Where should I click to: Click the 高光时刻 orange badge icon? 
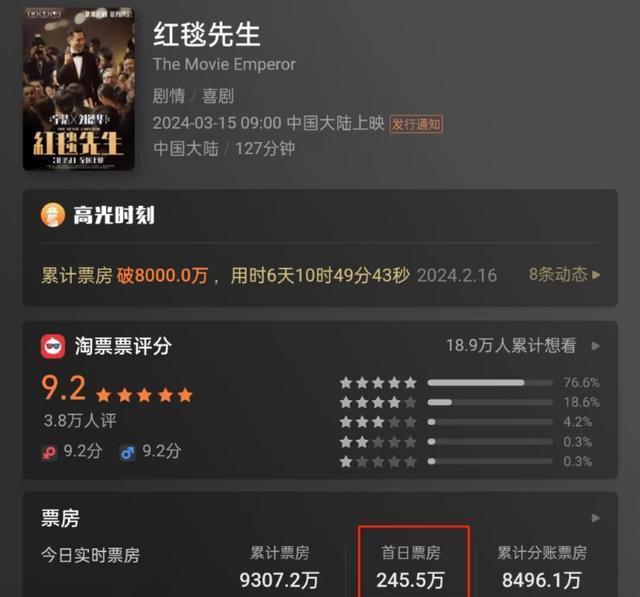pyautogui.click(x=53, y=215)
